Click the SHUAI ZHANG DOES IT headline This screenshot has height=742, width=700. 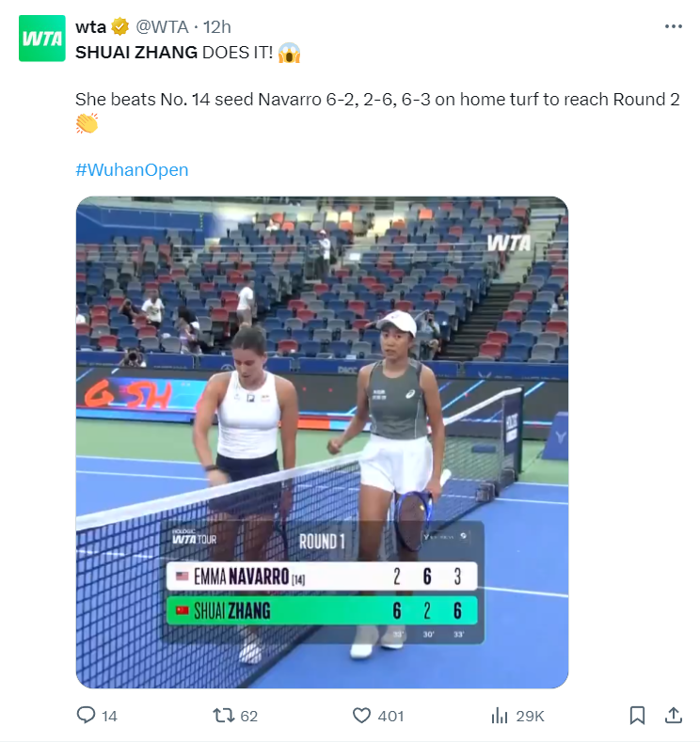(174, 52)
